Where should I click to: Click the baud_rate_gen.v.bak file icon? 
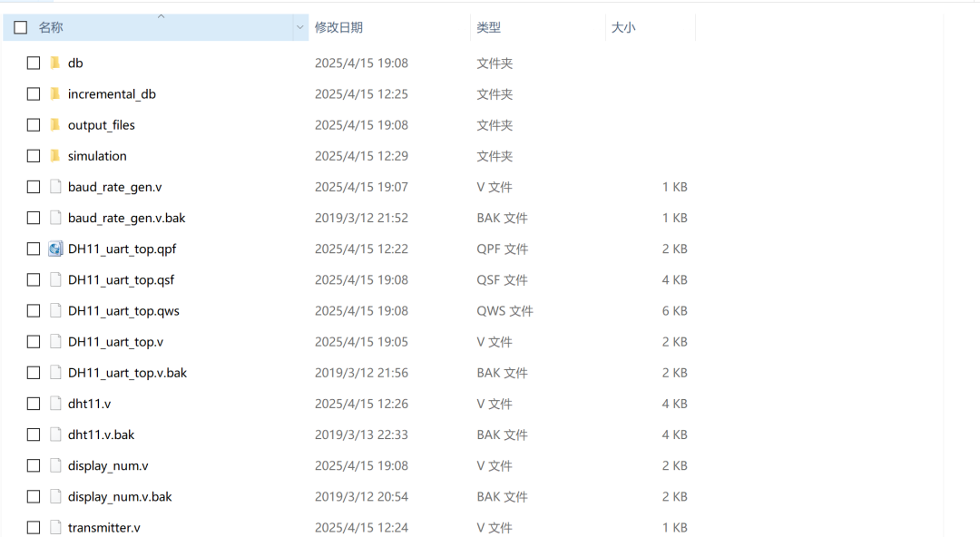click(x=55, y=218)
